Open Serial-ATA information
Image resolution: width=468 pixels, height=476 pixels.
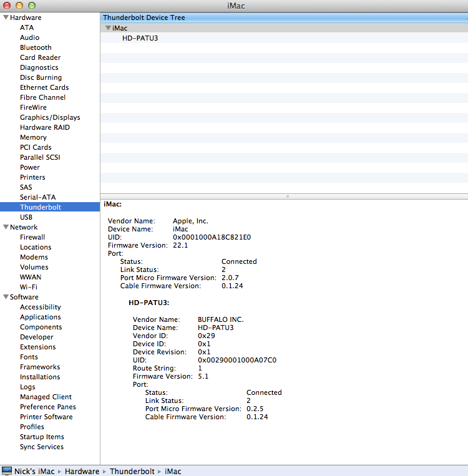coord(37,197)
